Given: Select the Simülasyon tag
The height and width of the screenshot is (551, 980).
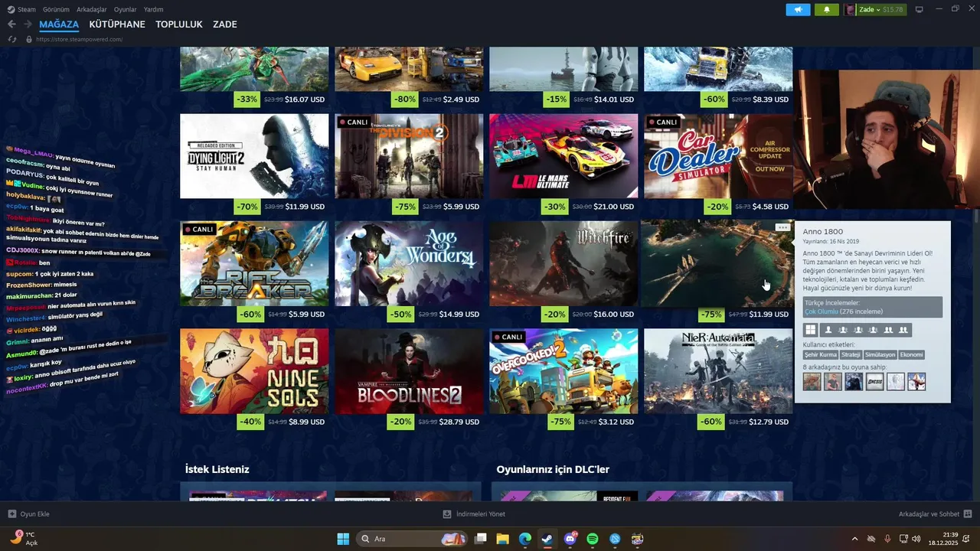Looking at the screenshot, I should [880, 355].
